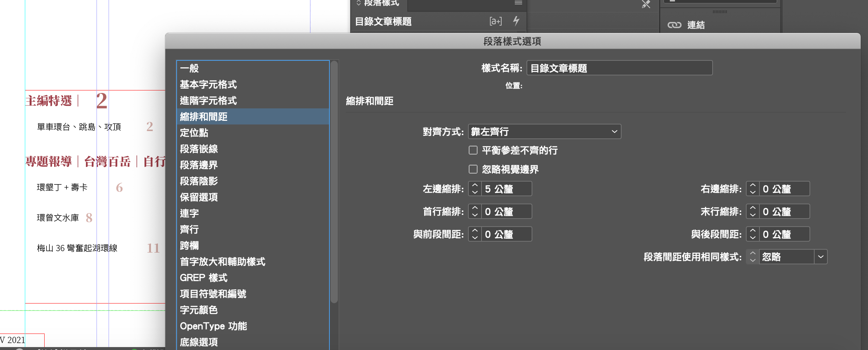Select 基本字元格式 in the category list
This screenshot has height=350, width=868.
(x=208, y=85)
